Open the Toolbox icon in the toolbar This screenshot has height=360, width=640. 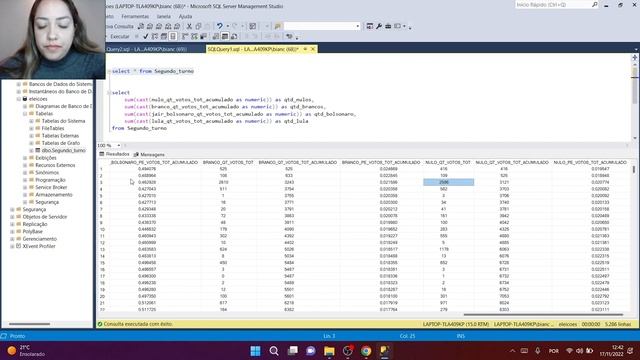click(x=388, y=26)
